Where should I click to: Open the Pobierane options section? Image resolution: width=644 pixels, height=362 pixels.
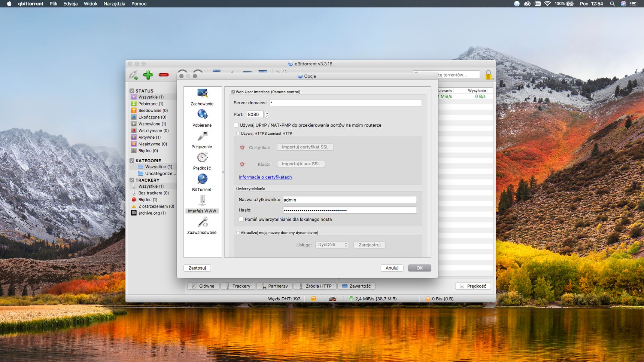202,119
